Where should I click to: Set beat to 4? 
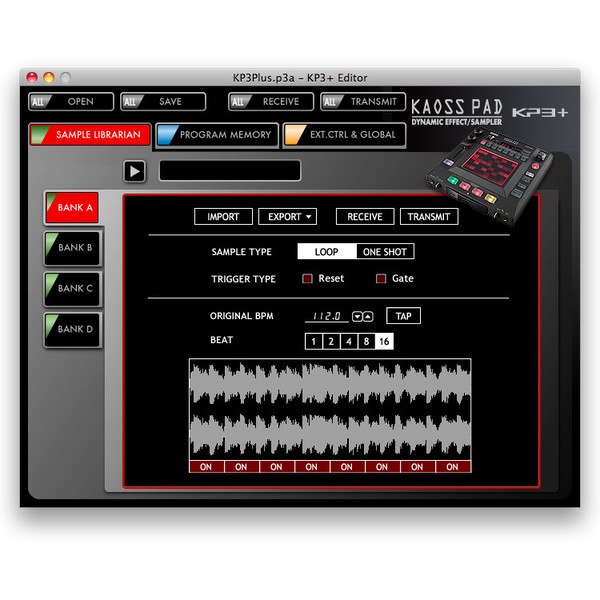click(349, 341)
